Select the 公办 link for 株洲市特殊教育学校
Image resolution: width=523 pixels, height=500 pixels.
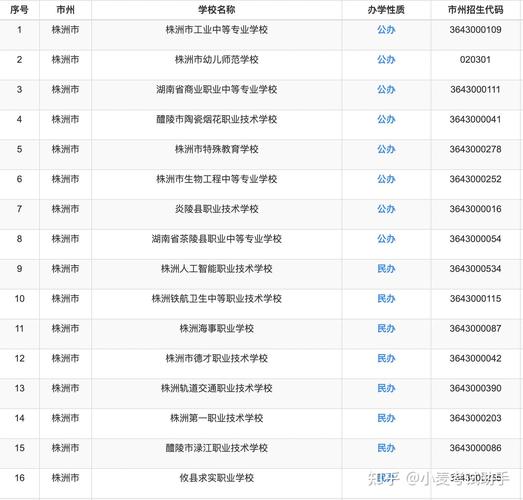(386, 149)
